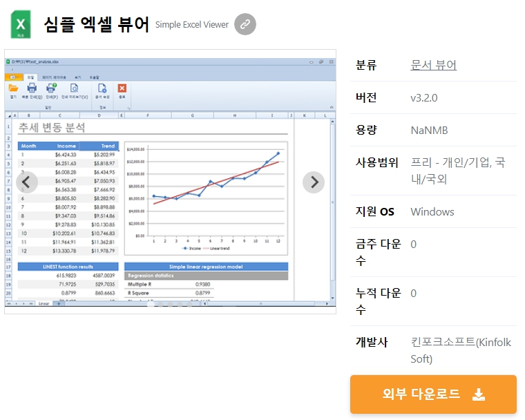525x420 pixels.
Task: Click the Simple Excel Viewer subtitle
Action: (x=192, y=24)
